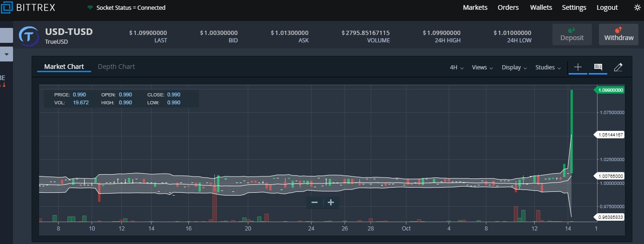Image resolution: width=644 pixels, height=244 pixels.
Task: Click the crosshair plus tool icon
Action: [x=578, y=67]
